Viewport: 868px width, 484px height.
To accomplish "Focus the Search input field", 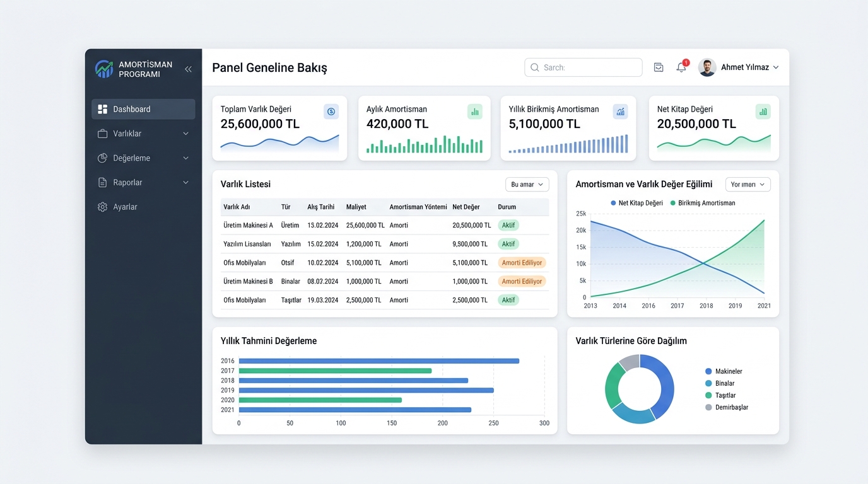I will coord(583,67).
